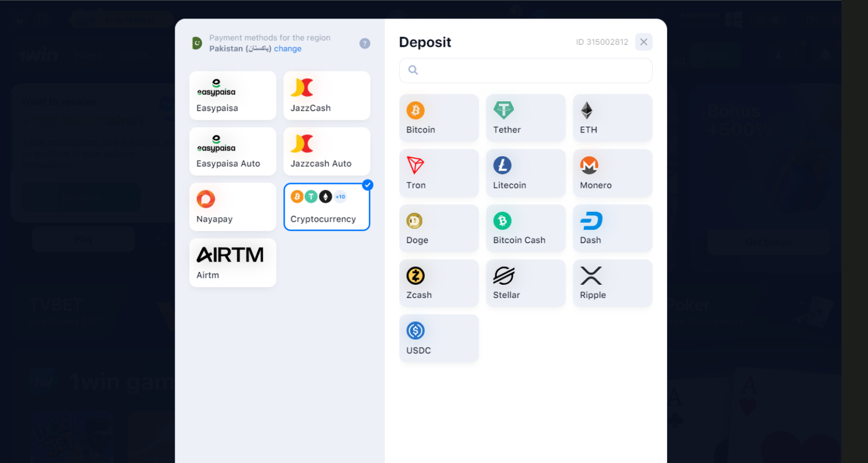Select the USDC stablecoin tile
Screen dimensions: 868x463
(439, 339)
